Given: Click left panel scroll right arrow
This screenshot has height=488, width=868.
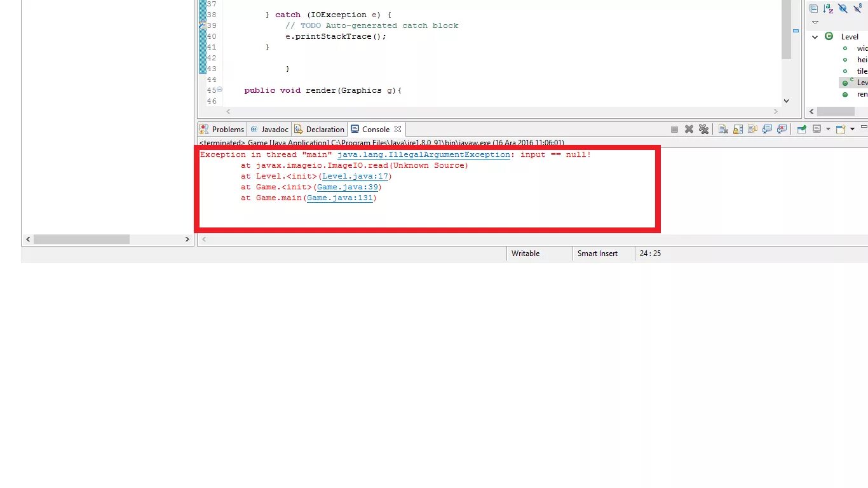Looking at the screenshot, I should (187, 240).
